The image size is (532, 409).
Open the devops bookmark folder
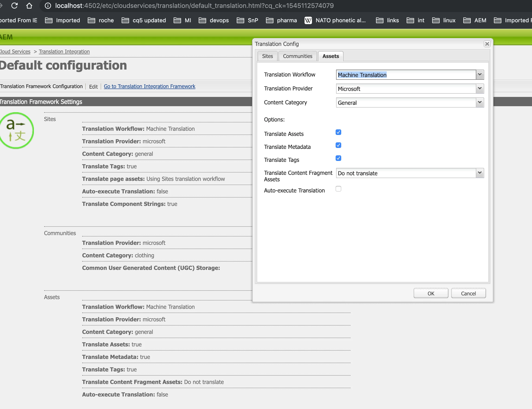click(x=214, y=20)
